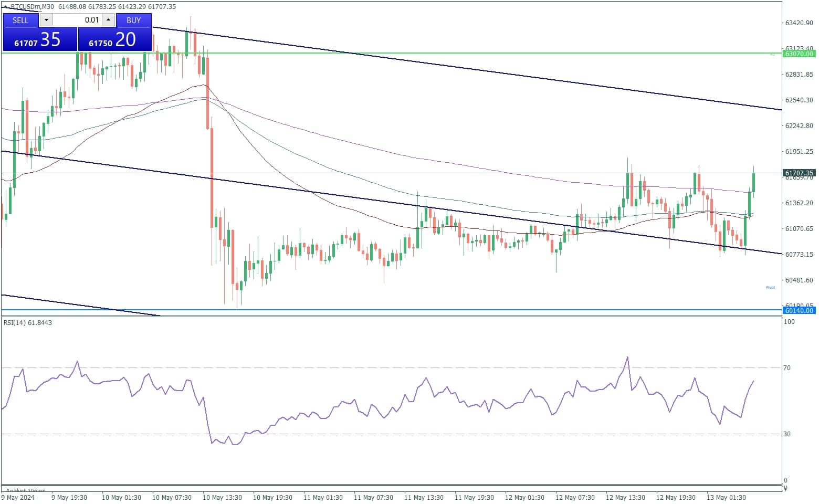Click the 61362.20 price axis value
Screen dimensions: 819x504
coord(799,203)
